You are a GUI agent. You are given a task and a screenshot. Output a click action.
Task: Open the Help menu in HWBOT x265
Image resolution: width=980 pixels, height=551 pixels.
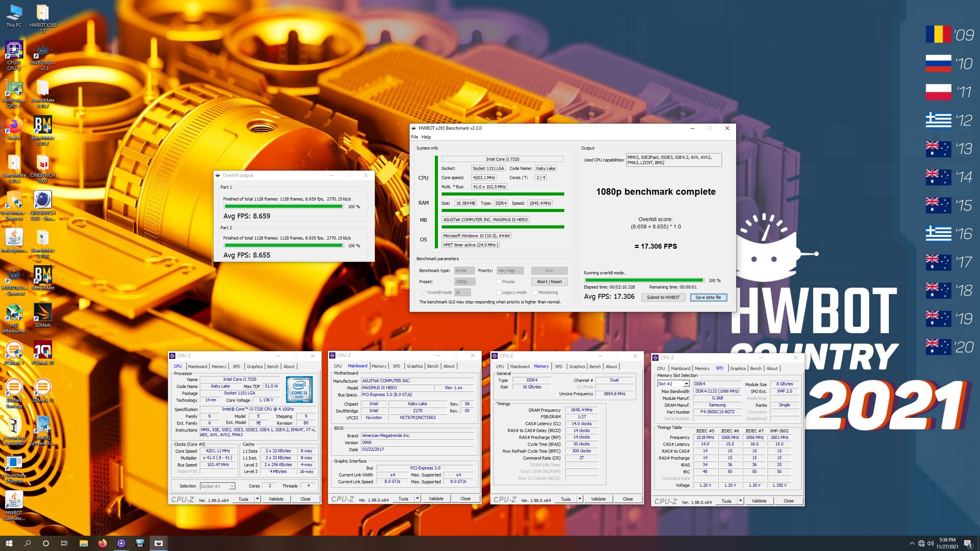(x=426, y=137)
